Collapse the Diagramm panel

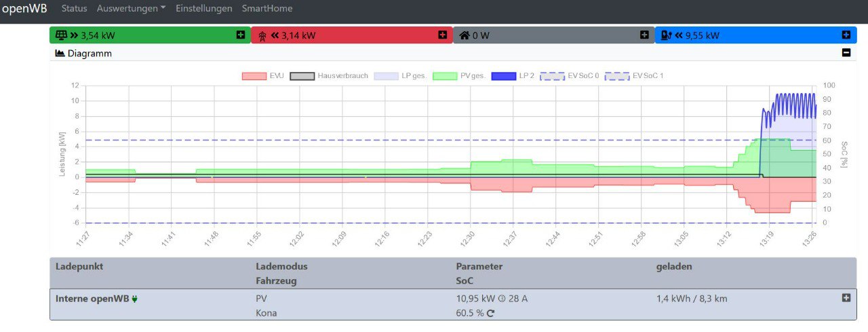(846, 53)
